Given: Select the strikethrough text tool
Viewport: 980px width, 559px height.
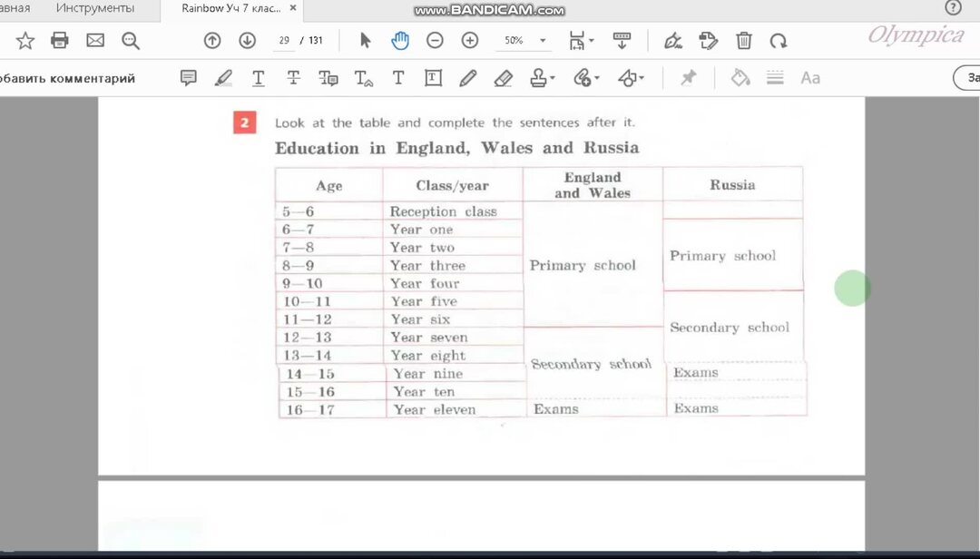Looking at the screenshot, I should (x=293, y=78).
